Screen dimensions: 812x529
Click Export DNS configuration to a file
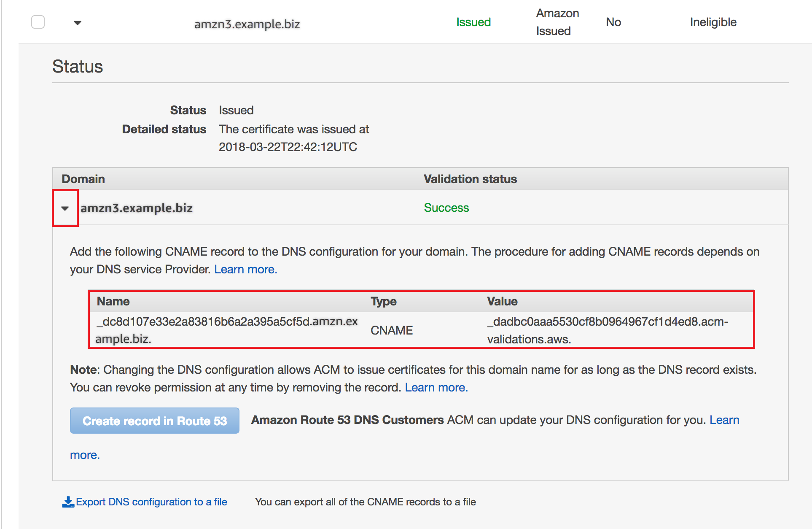[x=151, y=502]
